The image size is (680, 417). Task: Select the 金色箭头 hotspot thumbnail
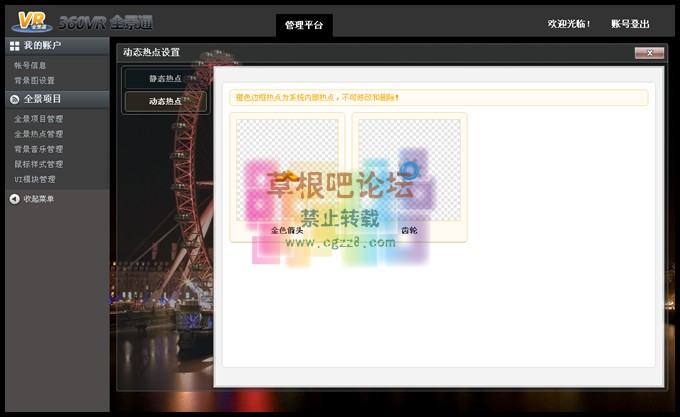tap(287, 170)
